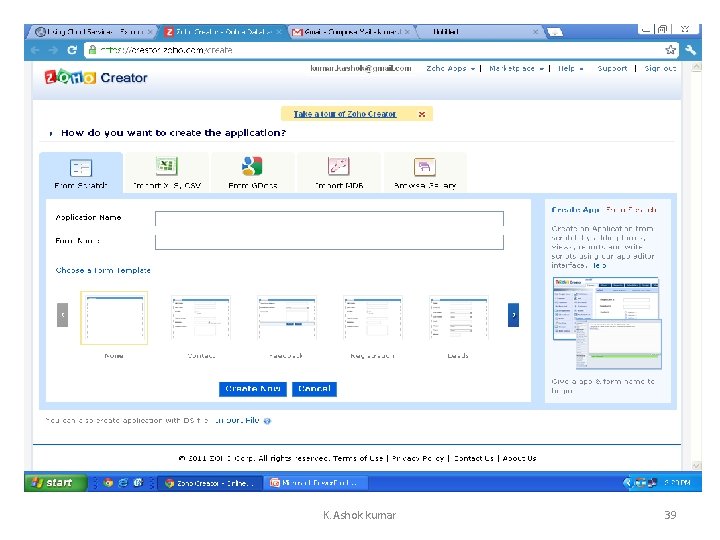The image size is (720, 540).
Task: Reload the page in the browser
Action: [x=72, y=50]
